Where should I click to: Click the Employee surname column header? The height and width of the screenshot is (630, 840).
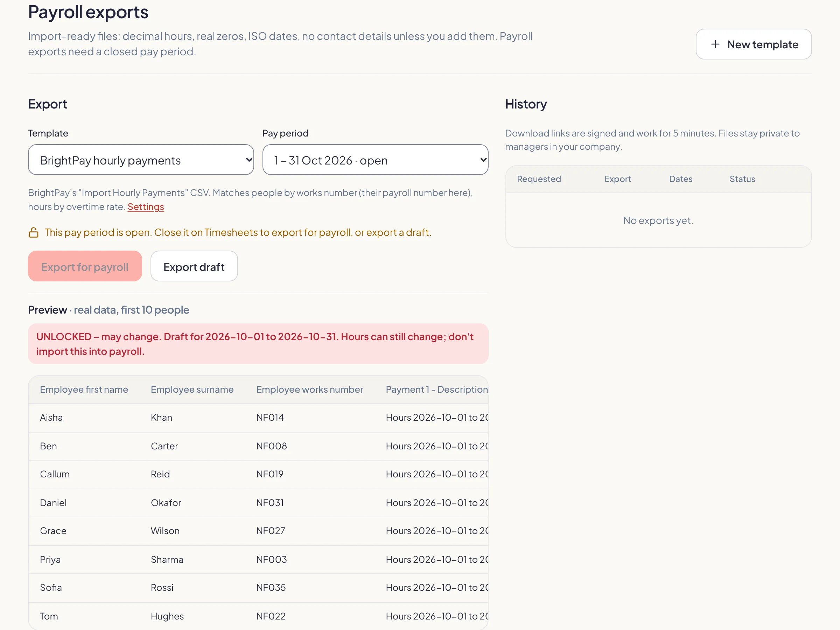pos(192,390)
